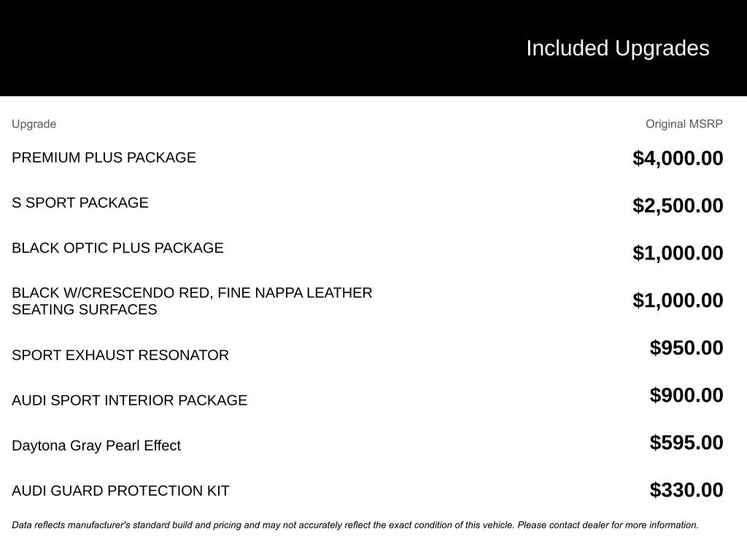Select Daytona Gray Pearl Effect paint option
The width and height of the screenshot is (747, 560).
(x=96, y=446)
